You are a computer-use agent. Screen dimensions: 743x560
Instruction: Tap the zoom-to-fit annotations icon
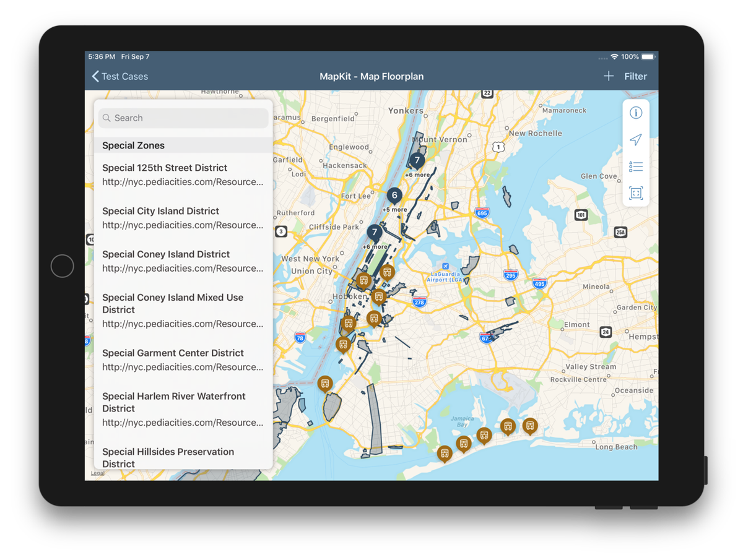636,194
